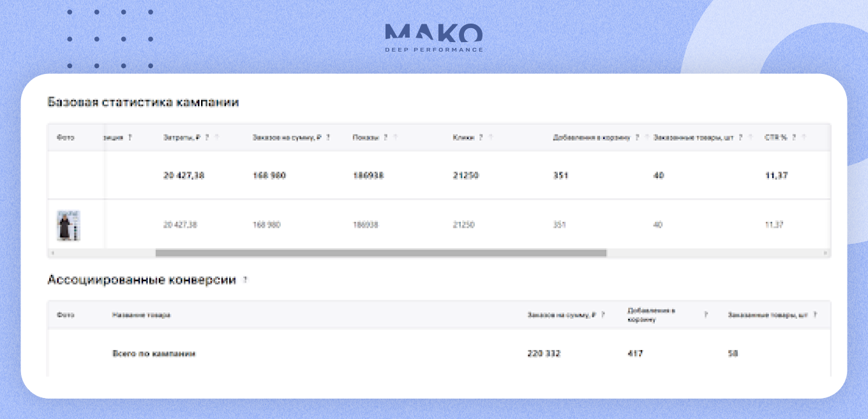The height and width of the screenshot is (419, 868).
Task: Click the CTR % column header
Action: pos(776,137)
